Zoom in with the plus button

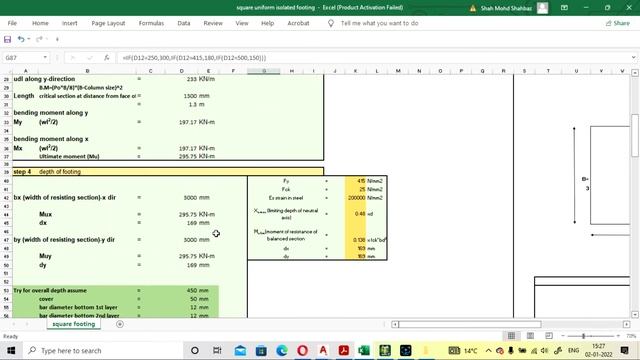pos(618,336)
